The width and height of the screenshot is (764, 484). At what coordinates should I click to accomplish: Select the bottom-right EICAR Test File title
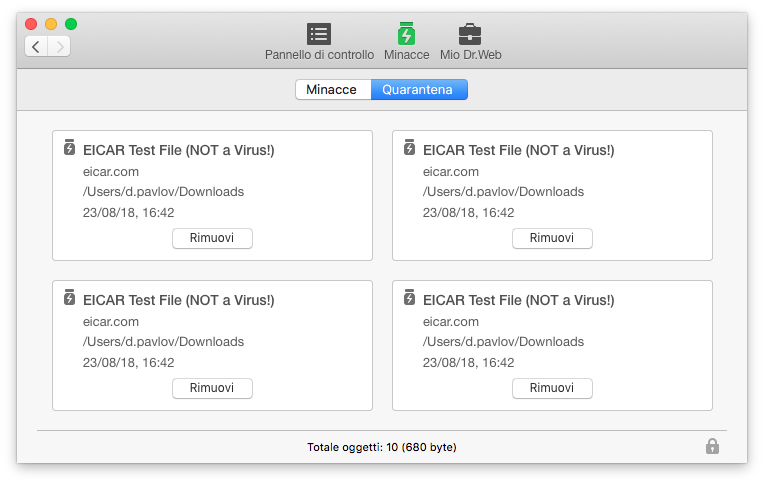click(518, 300)
